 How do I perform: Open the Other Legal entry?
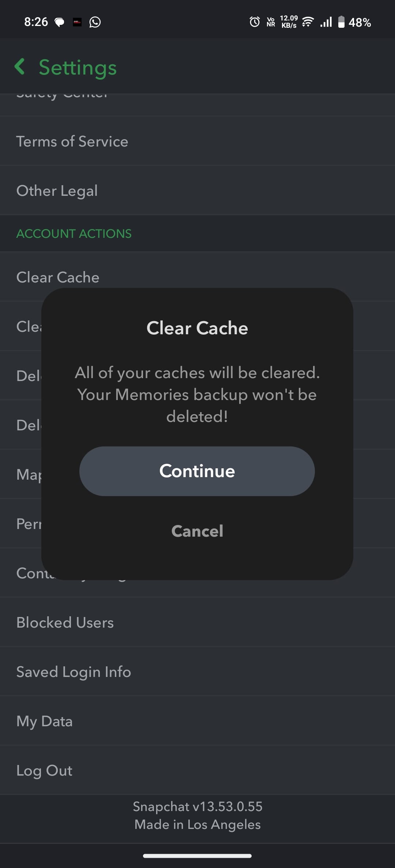[x=57, y=191]
